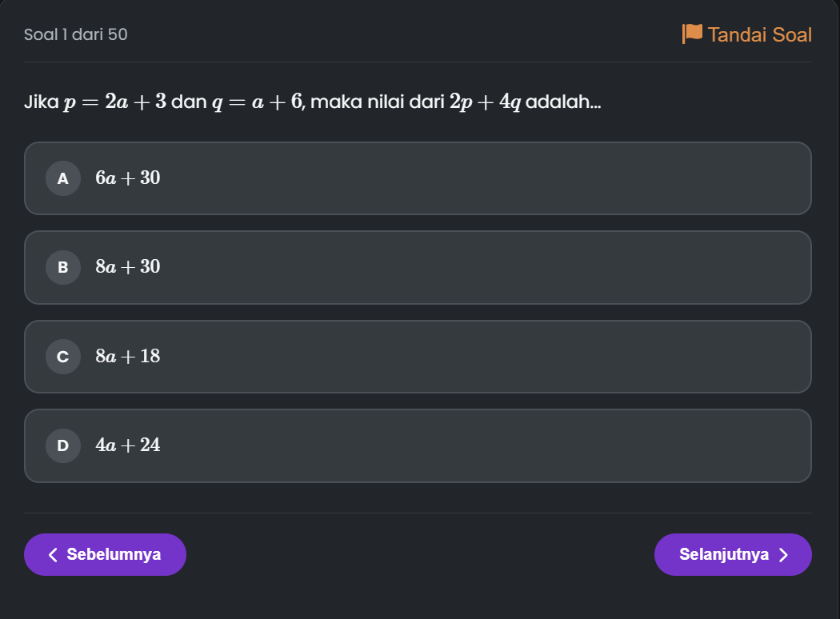This screenshot has width=840, height=619.
Task: Choose answer text 8a + 18
Action: pos(128,356)
